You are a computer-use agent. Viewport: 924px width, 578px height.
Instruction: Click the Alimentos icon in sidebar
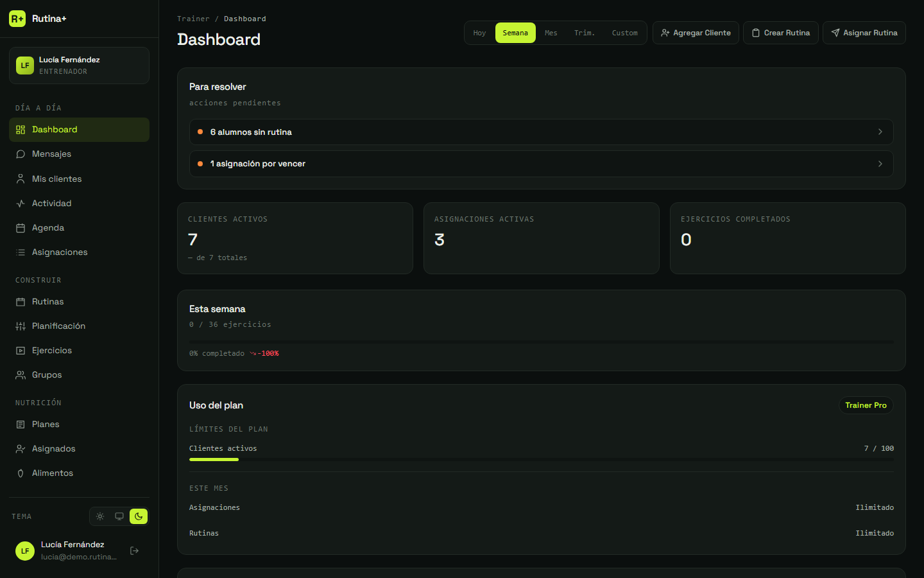click(21, 473)
